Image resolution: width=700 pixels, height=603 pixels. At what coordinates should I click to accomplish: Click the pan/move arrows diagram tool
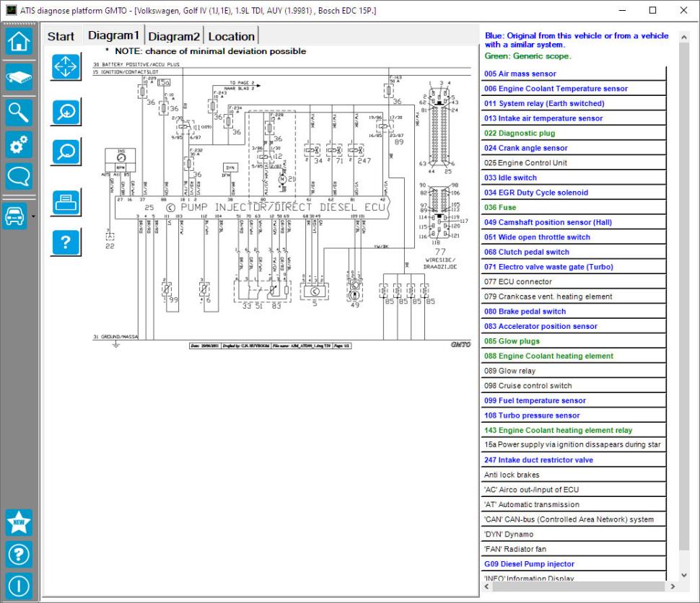66,67
